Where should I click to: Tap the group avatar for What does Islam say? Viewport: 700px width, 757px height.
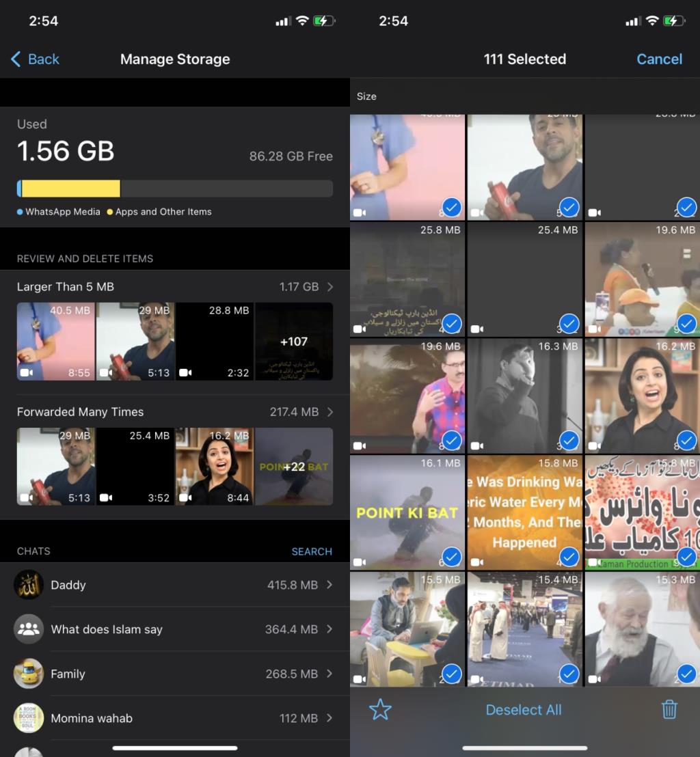coord(28,629)
